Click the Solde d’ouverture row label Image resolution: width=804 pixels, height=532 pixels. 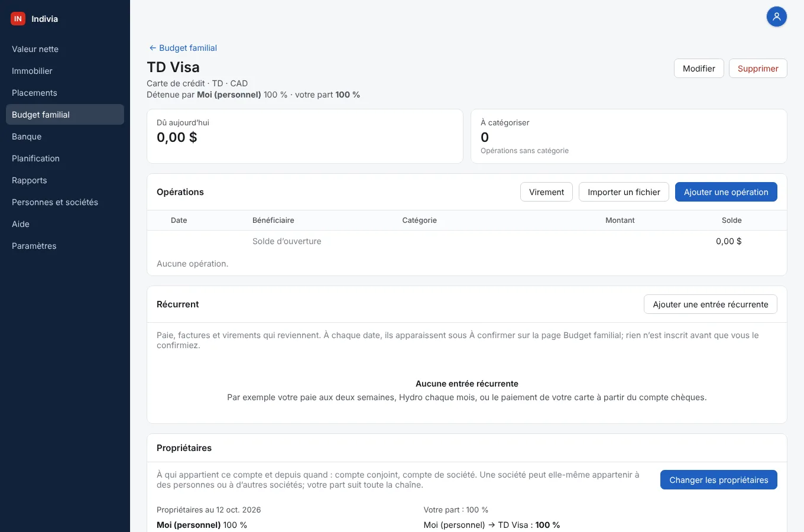pos(287,241)
